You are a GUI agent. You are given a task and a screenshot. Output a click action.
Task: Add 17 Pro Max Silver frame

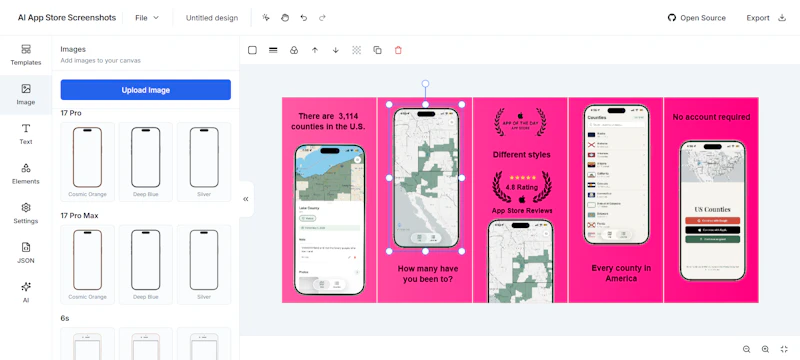204,264
